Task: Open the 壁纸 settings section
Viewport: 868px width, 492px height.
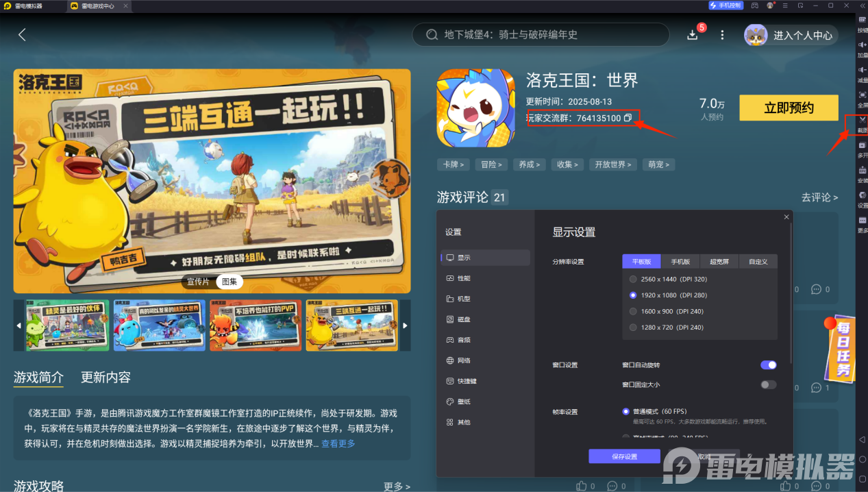Action: 486,402
